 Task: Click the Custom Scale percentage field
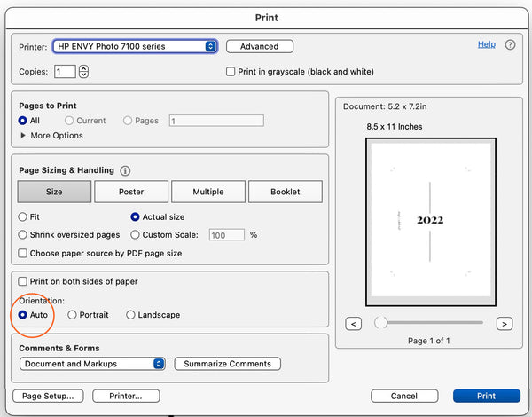coord(227,235)
